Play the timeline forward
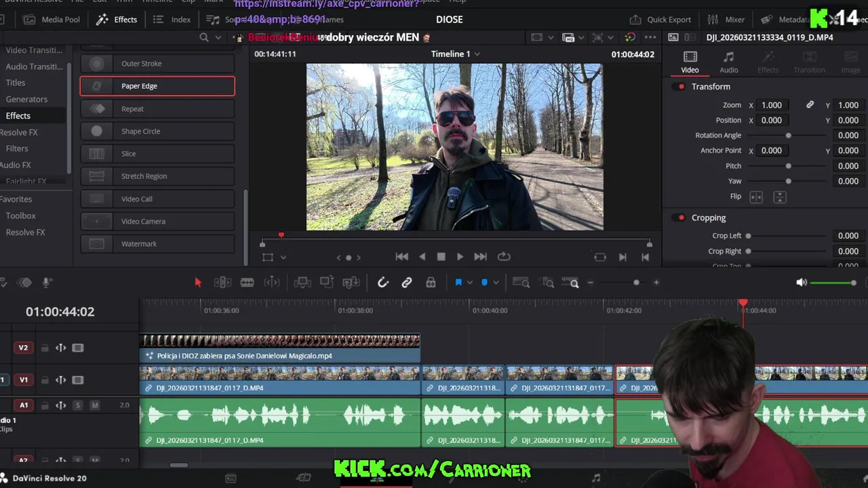This screenshot has height=488, width=868. [460, 257]
